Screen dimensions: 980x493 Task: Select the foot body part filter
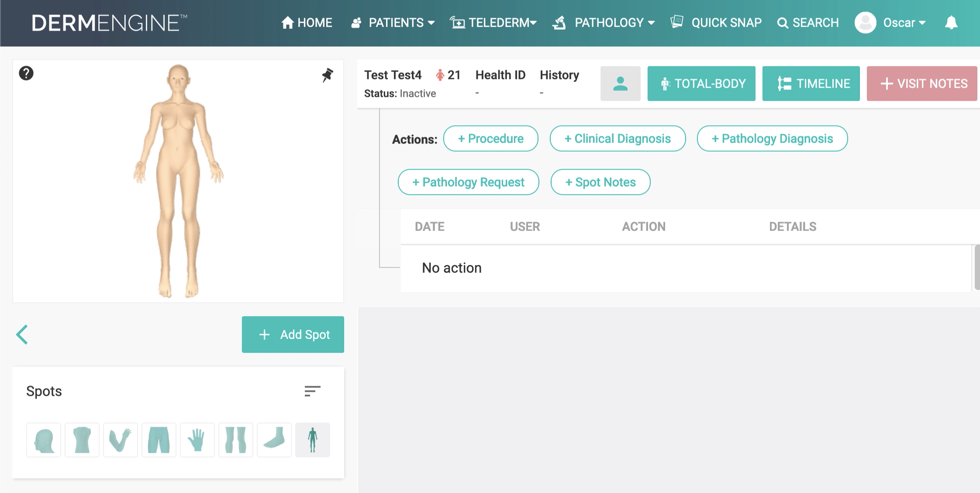pos(274,440)
